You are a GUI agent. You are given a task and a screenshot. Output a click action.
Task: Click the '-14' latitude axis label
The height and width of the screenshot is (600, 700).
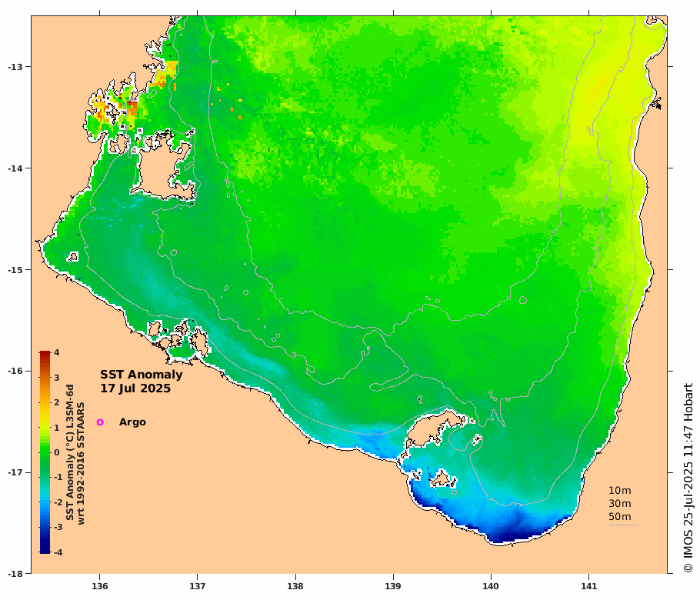15,168
